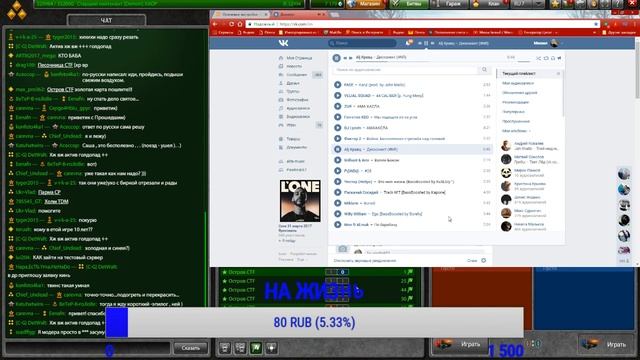640x360 pixels.
Task: Click the magnifier icon beside audio search
Action: 484,70
